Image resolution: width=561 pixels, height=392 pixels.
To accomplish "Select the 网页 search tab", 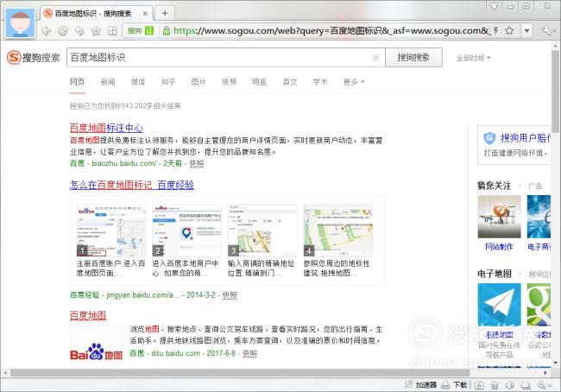I will pos(78,82).
